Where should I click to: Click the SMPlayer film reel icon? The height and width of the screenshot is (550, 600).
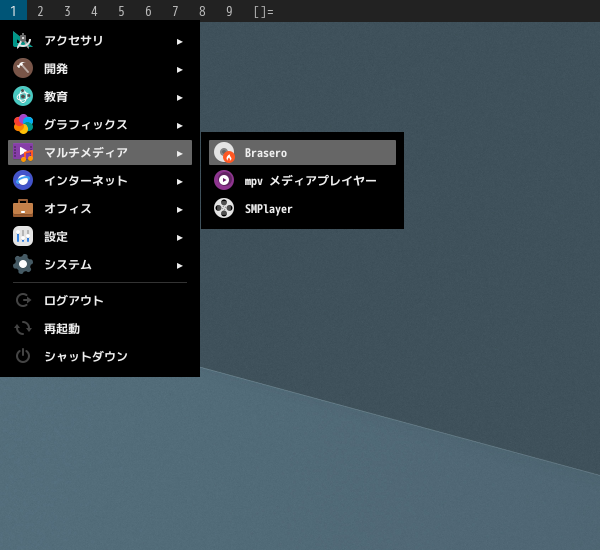pos(224,209)
